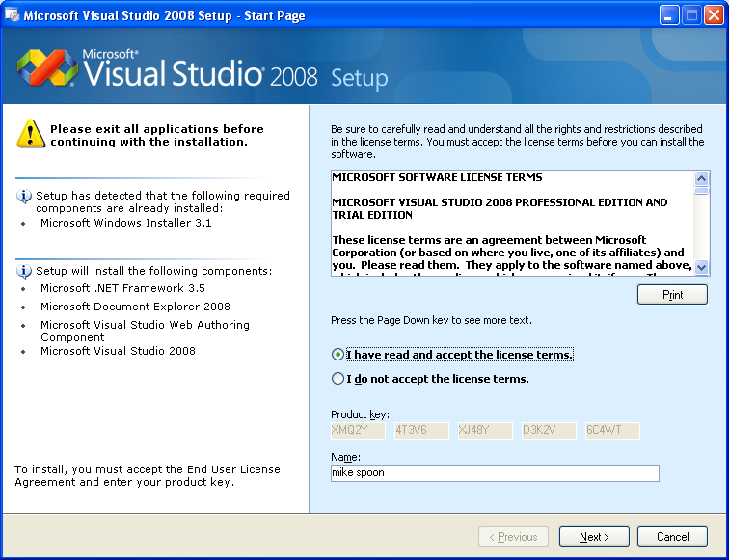Viewport: 729px width, 560px height.
Task: Click 'Microsoft Windows Installer 3.1' entry
Action: click(126, 223)
